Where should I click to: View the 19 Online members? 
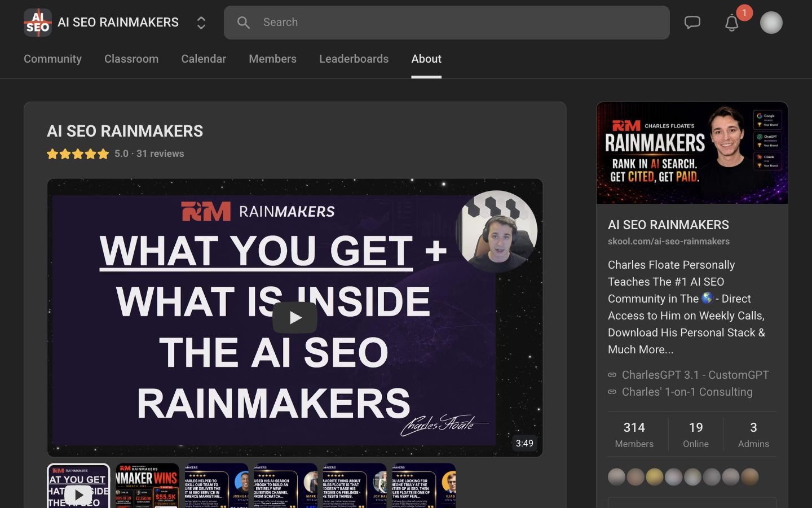696,435
